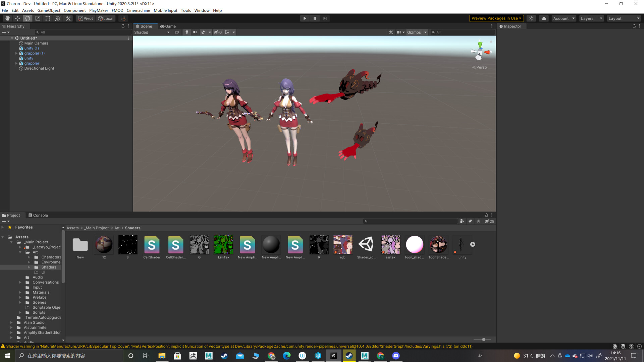Expand the unity model asset arrow
The height and width of the screenshot is (362, 644).
click(473, 244)
